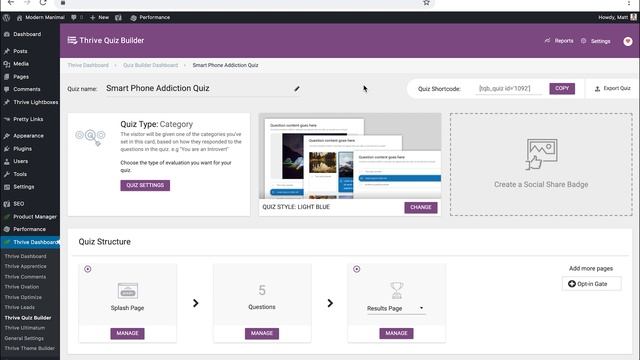
Task: Open the Appearance sidebar menu
Action: coord(28,136)
